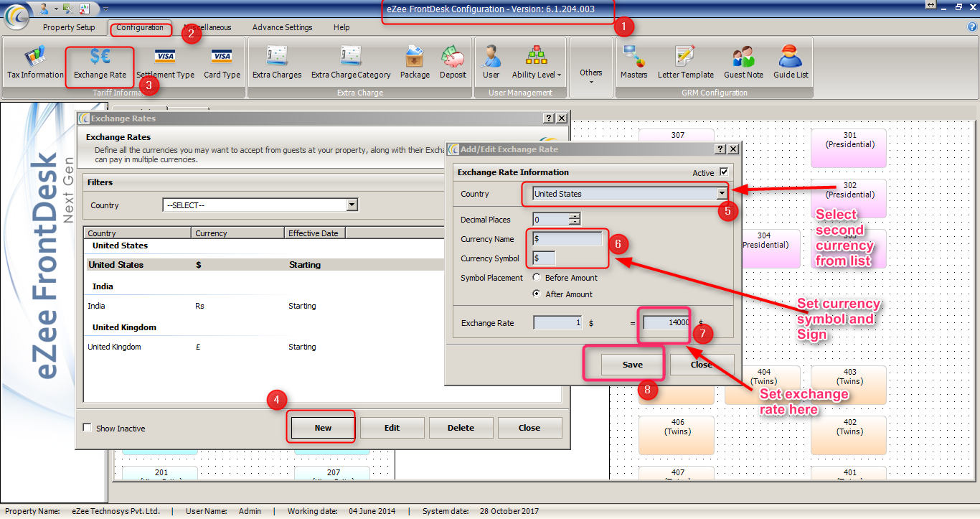
Task: Select room 302 (Presidential)
Action: (x=849, y=199)
